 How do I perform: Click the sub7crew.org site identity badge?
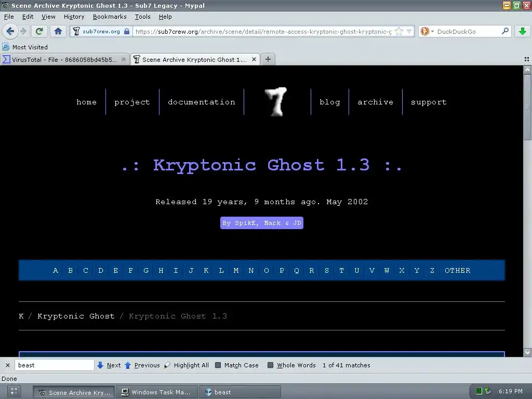pyautogui.click(x=101, y=32)
